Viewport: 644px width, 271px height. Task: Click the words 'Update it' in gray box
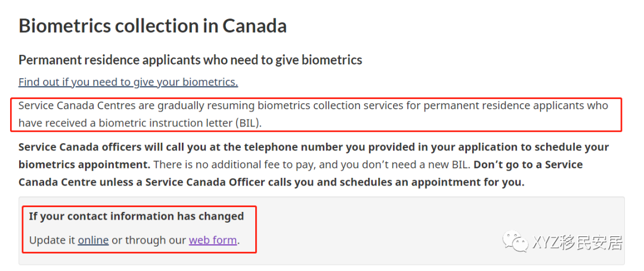point(52,240)
